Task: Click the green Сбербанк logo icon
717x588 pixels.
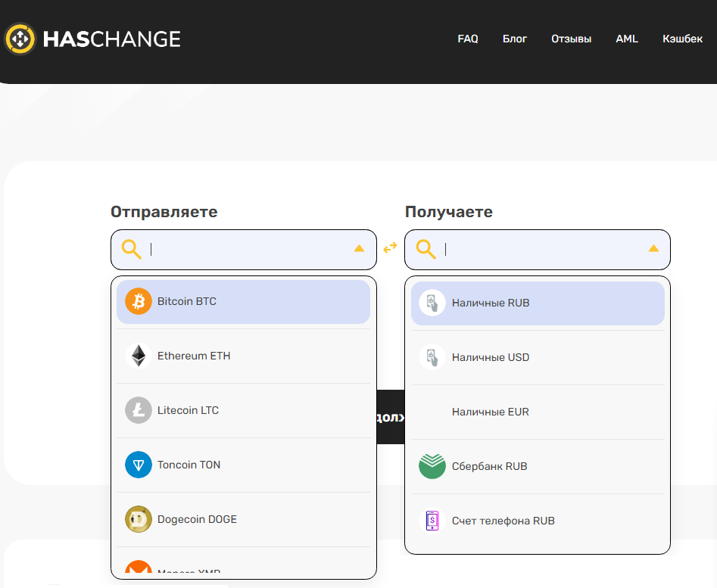Action: (432, 466)
